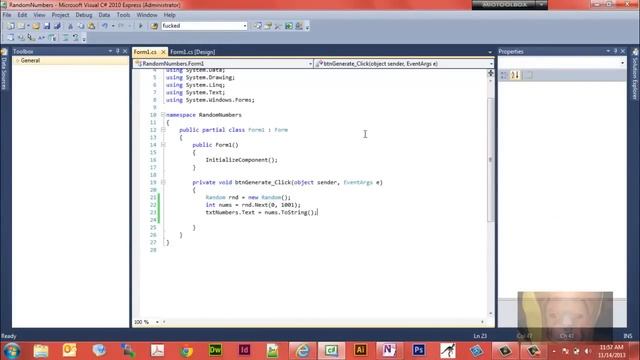Collapse the RandomNumbers namespace block

click(x=163, y=115)
